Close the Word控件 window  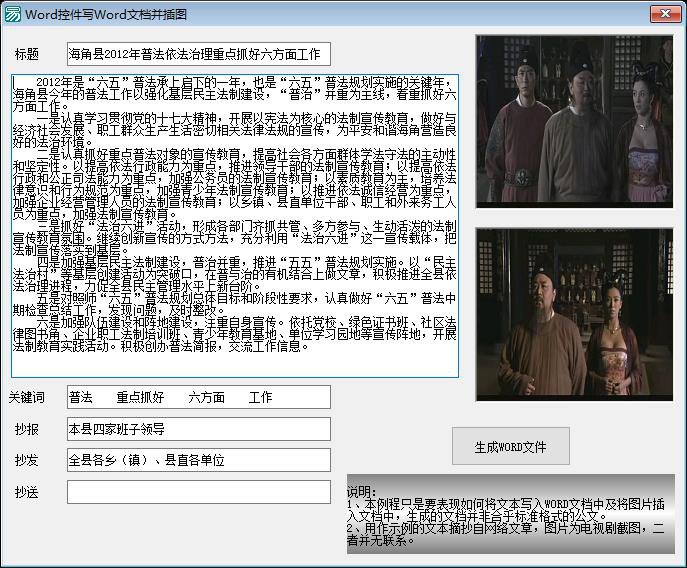coord(665,13)
